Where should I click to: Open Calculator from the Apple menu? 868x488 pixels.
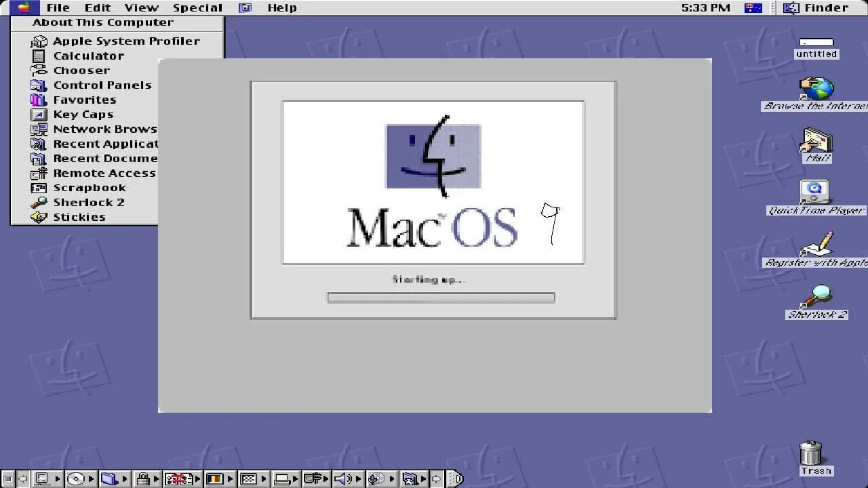[117, 56]
